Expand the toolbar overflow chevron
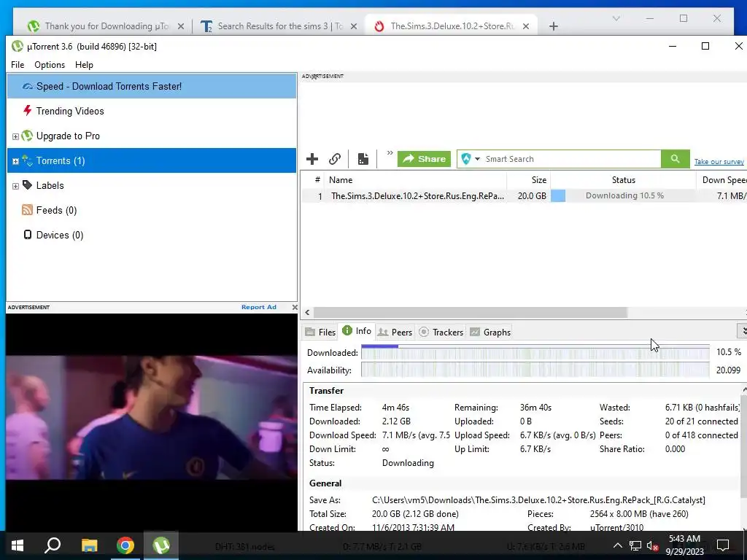 [390, 153]
